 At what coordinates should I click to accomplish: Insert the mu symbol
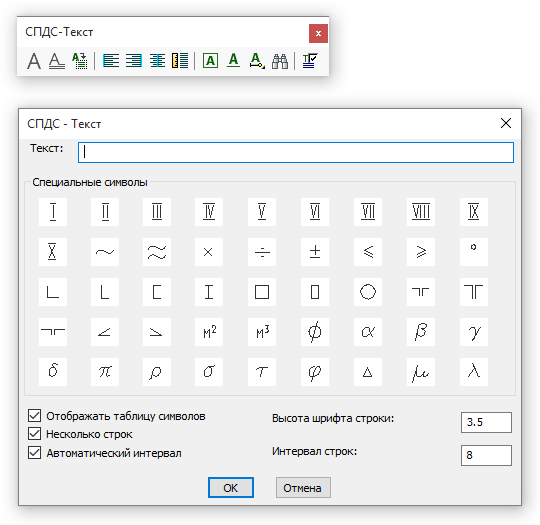[x=421, y=372]
